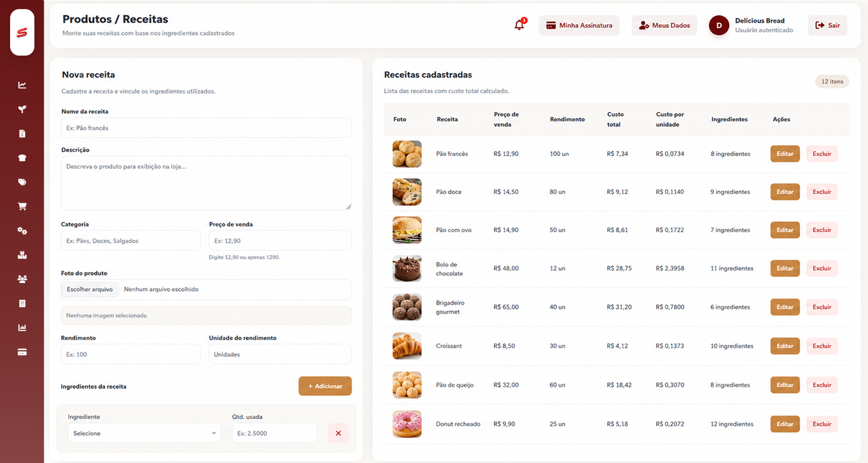868x463 pixels.
Task: Edit the Bolo de chocolate recipe
Action: point(785,268)
